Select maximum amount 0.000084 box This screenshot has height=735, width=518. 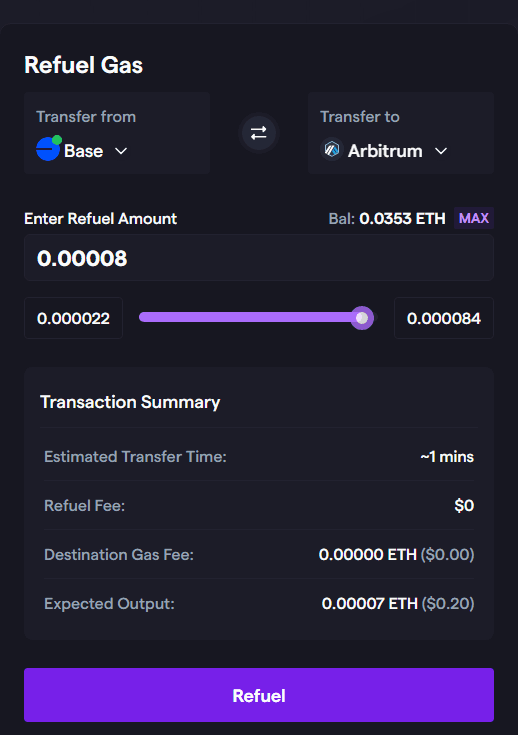click(x=444, y=318)
